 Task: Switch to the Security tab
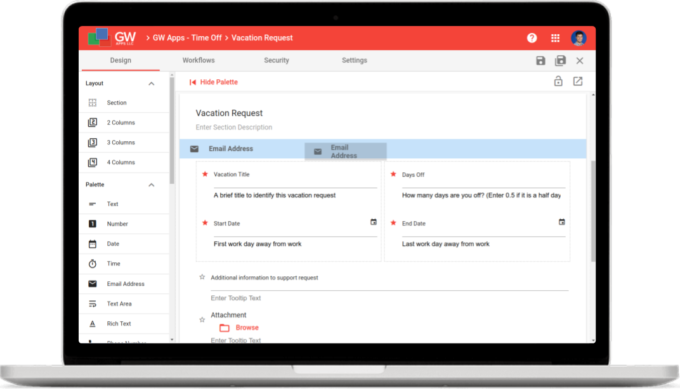pyautogui.click(x=277, y=61)
